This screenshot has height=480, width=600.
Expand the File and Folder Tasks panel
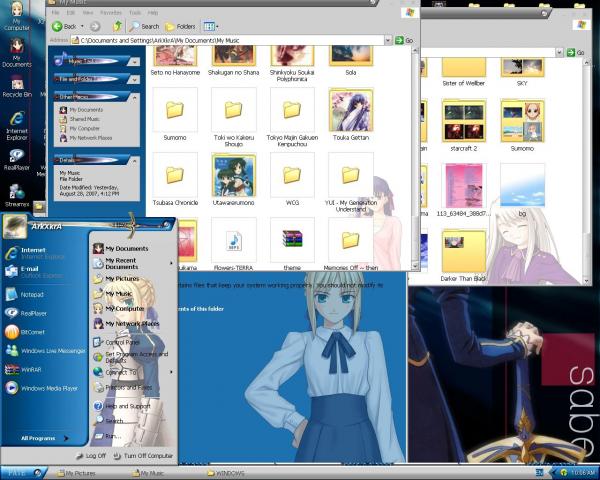134,79
